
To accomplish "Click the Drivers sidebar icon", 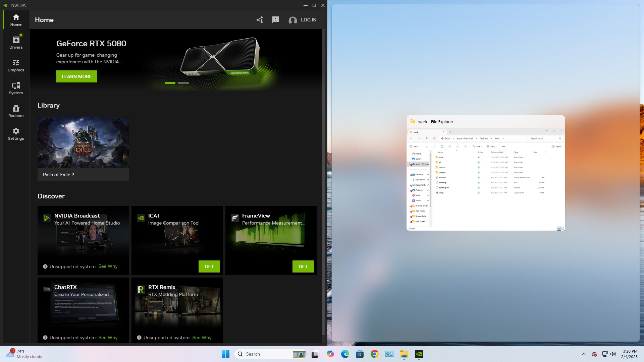I will click(15, 43).
